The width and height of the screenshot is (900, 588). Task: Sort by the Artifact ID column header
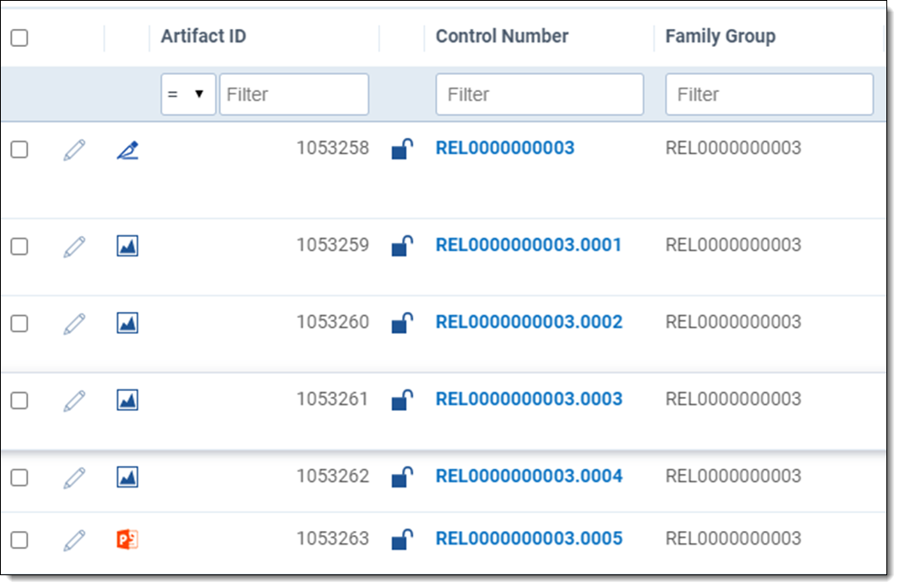204,37
